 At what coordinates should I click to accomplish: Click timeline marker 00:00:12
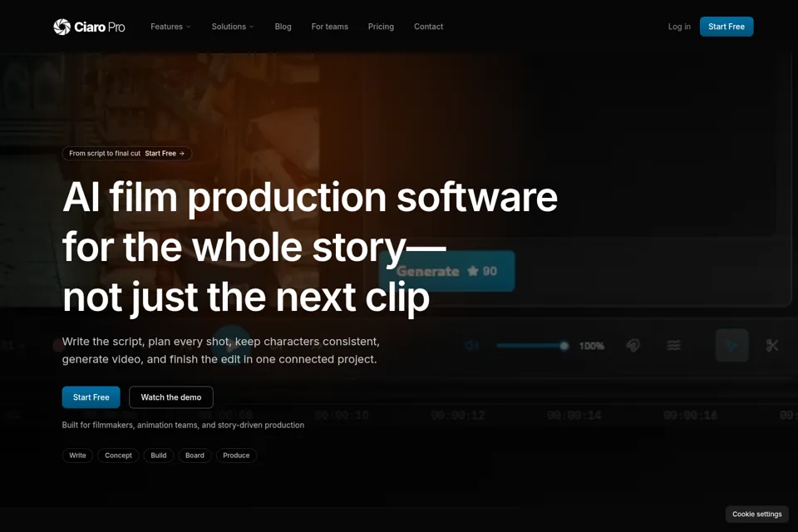point(457,416)
